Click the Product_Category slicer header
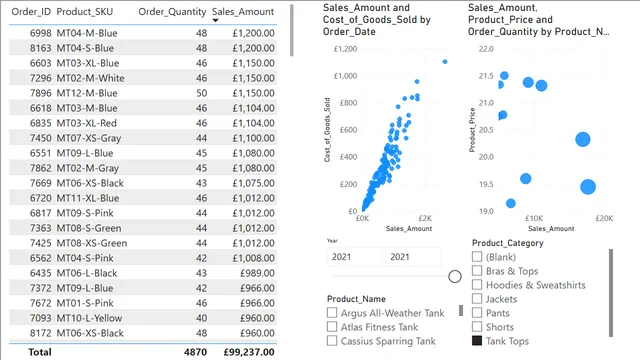Viewport: 640px width, 360px height. [507, 243]
